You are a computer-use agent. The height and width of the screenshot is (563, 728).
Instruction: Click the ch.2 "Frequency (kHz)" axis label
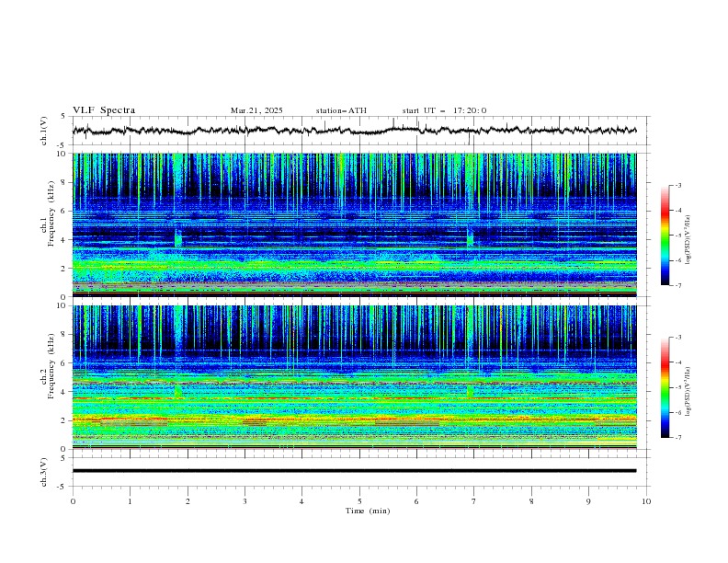pos(51,365)
